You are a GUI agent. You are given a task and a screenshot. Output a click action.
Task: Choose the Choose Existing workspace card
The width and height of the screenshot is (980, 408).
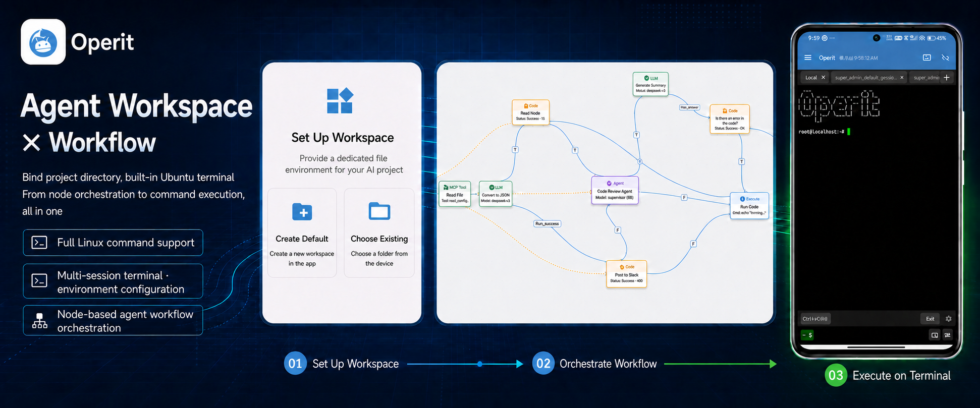379,233
